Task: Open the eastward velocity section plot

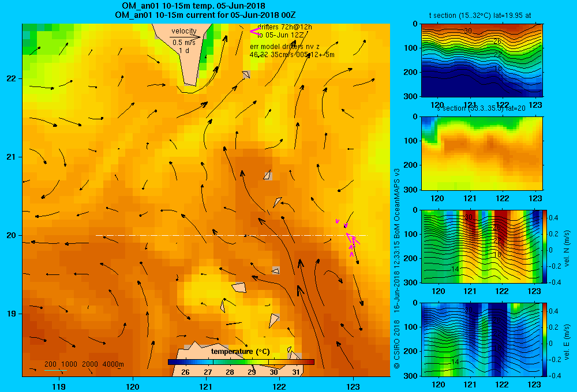Action: click(482, 340)
